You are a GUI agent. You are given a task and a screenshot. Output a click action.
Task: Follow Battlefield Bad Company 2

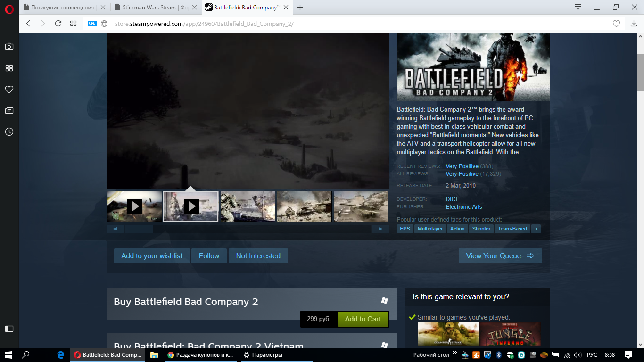click(209, 256)
